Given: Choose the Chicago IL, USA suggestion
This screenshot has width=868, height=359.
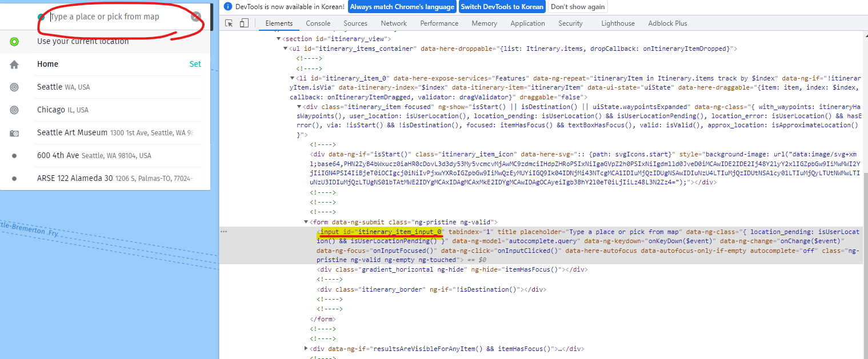Looking at the screenshot, I should 63,110.
